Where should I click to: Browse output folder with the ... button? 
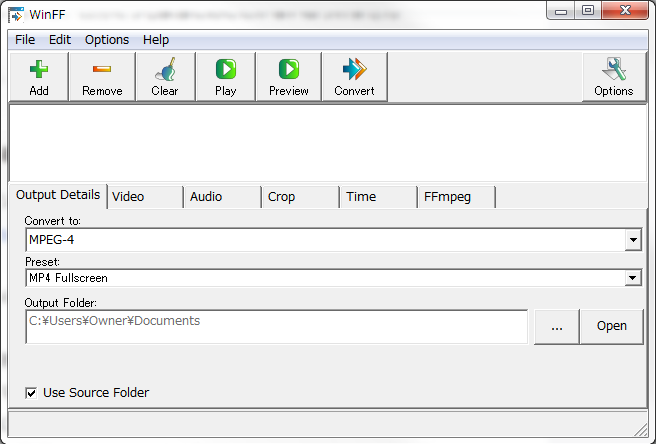point(557,326)
